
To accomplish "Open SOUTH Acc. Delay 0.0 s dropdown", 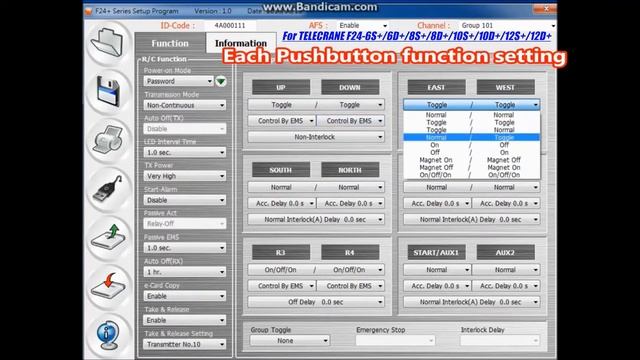I will click(x=281, y=203).
